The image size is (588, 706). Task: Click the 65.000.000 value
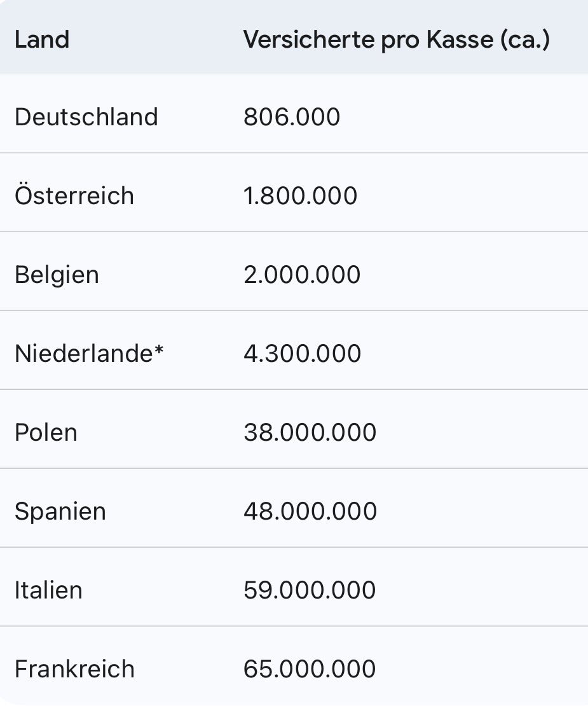(310, 668)
